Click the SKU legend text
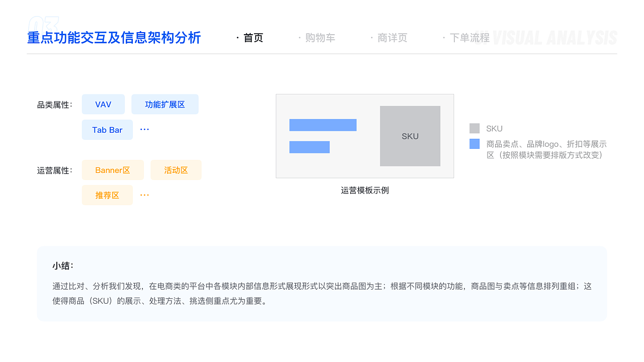644x362 pixels. (x=494, y=129)
